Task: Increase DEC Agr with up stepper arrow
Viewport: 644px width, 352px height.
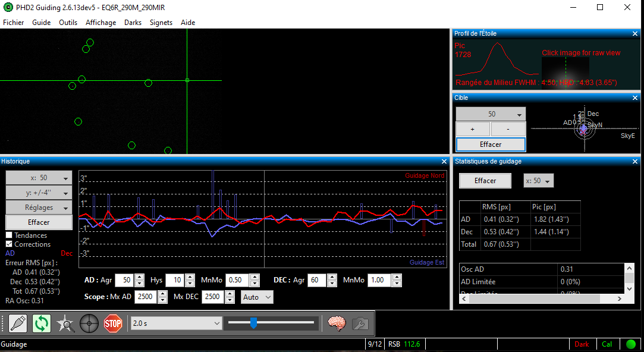Action: (x=332, y=277)
